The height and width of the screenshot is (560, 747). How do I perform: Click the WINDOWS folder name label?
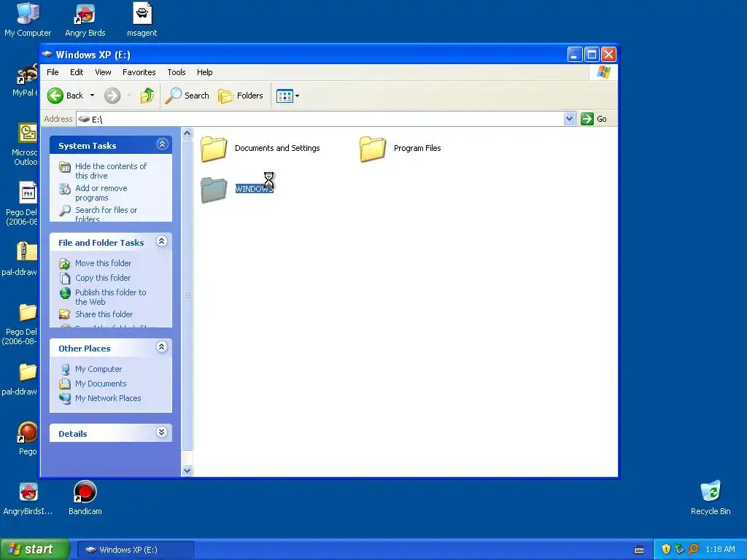tap(254, 189)
